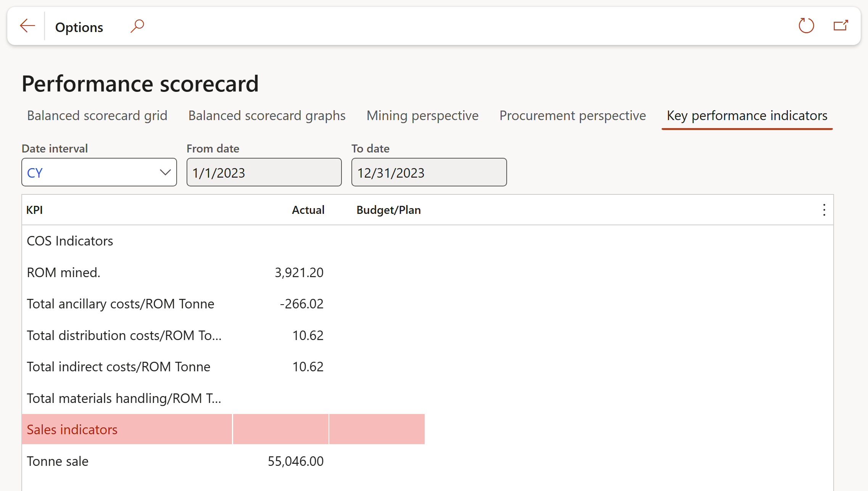Expand the Date interval dropdown chevron

pyautogui.click(x=165, y=173)
